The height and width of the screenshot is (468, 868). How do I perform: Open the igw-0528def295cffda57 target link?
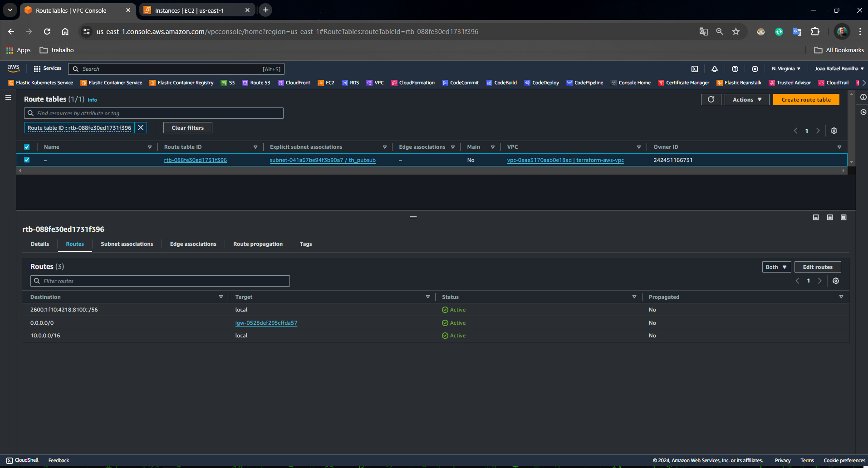tap(266, 323)
